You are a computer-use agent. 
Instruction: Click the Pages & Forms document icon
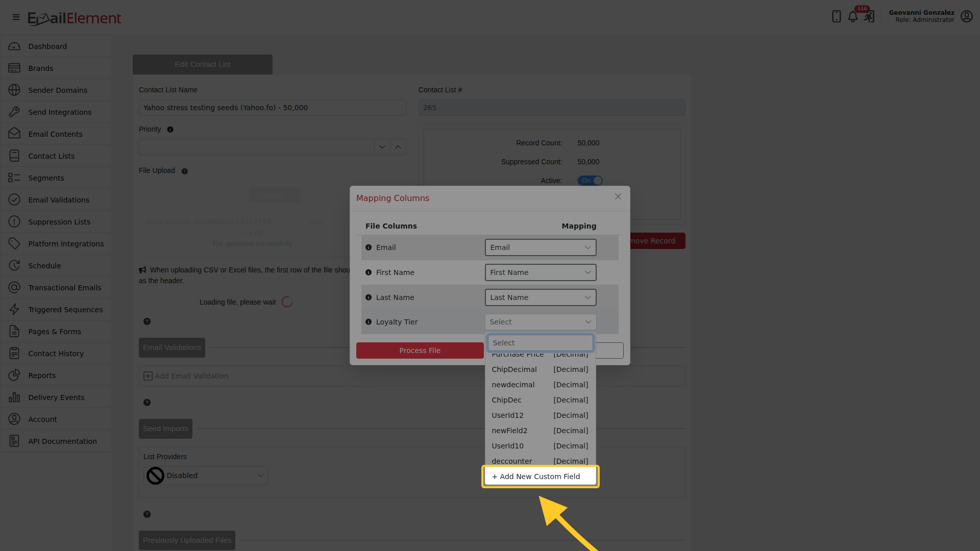coord(14,332)
